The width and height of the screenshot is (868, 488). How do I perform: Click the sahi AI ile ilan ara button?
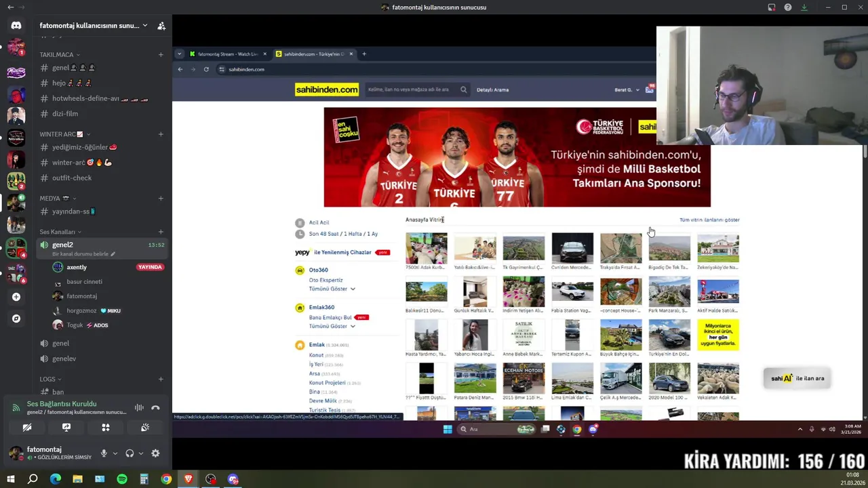pyautogui.click(x=797, y=378)
